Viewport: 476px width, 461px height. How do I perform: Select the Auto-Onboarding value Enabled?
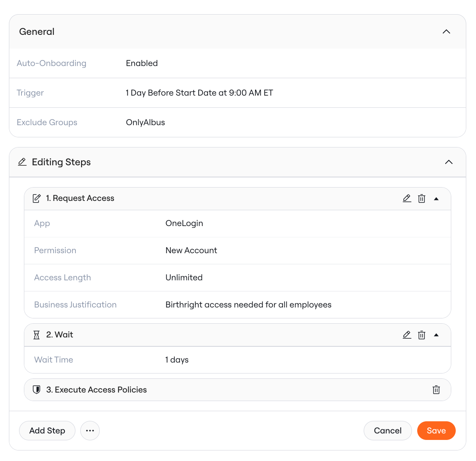click(142, 63)
